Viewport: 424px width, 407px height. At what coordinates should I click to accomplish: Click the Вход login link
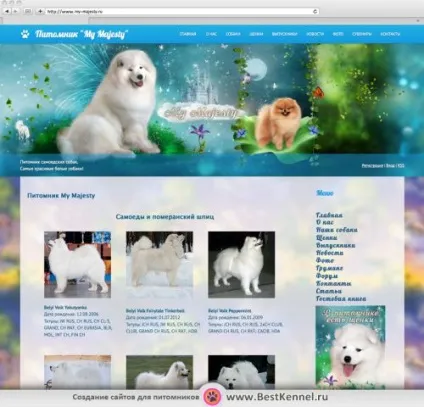click(390, 166)
